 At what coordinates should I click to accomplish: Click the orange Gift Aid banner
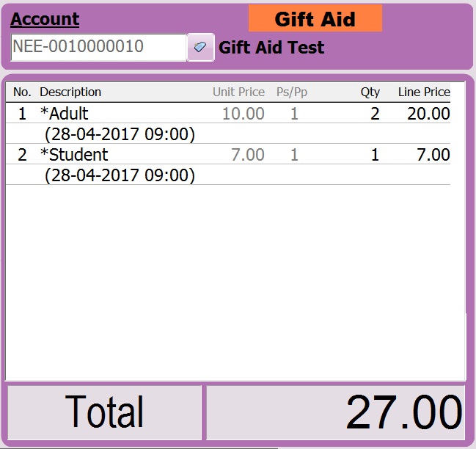click(315, 19)
